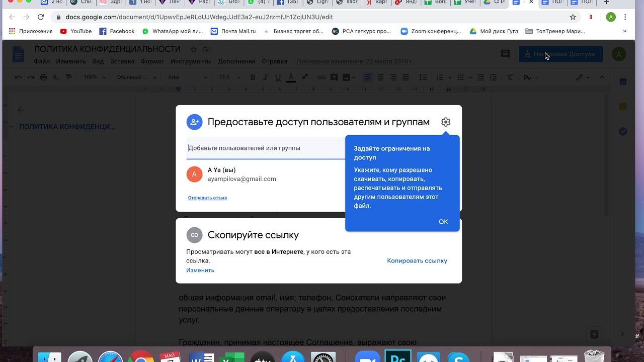The image size is (644, 362).
Task: Click the Копировать ссылку button
Action: coord(417,260)
